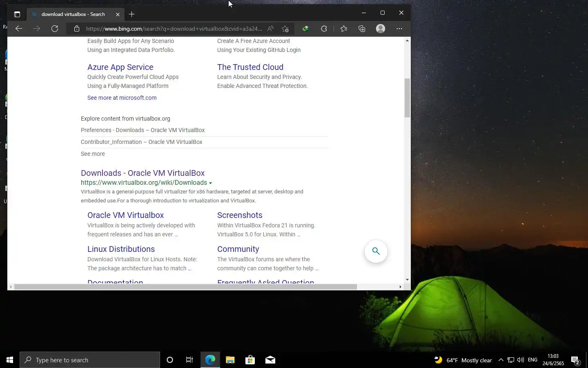
Task: Go back to the previous page
Action: pos(19,29)
